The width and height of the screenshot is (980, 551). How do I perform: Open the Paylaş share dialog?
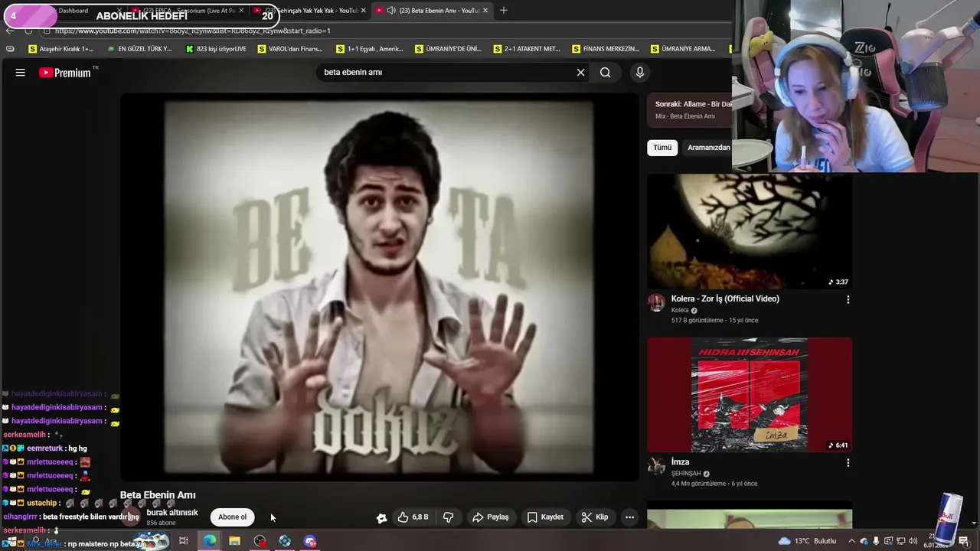490,517
